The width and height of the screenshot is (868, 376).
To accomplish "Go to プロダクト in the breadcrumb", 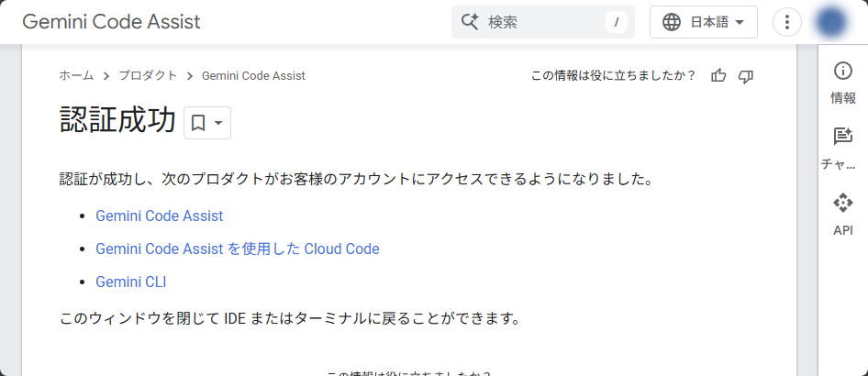I will tap(148, 76).
